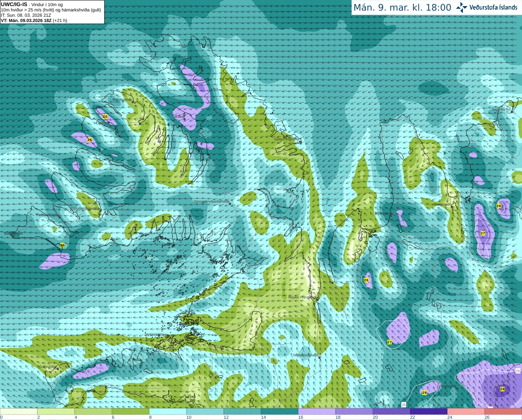Click the legend scale value 26
This screenshot has width=522, height=420.
point(487,417)
